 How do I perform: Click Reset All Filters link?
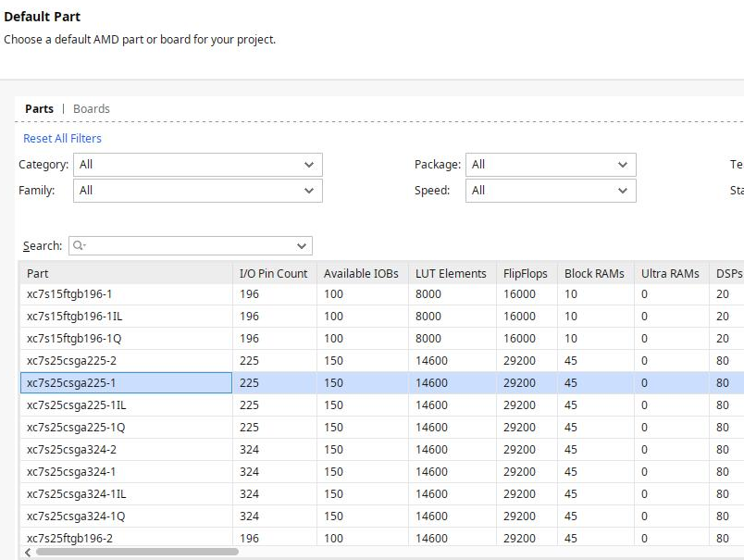(x=62, y=139)
